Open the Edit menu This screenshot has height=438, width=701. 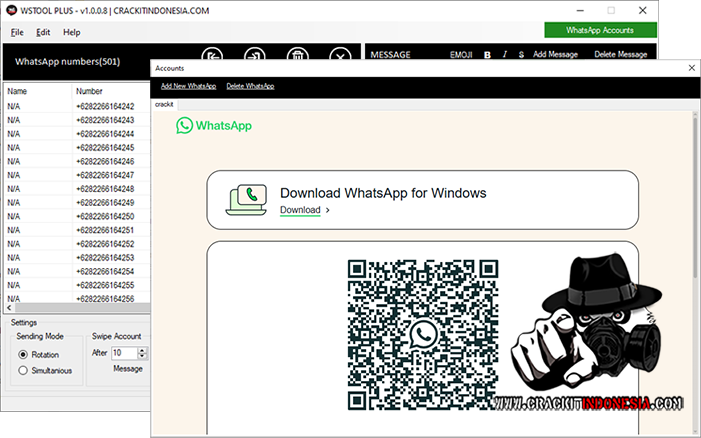(43, 32)
